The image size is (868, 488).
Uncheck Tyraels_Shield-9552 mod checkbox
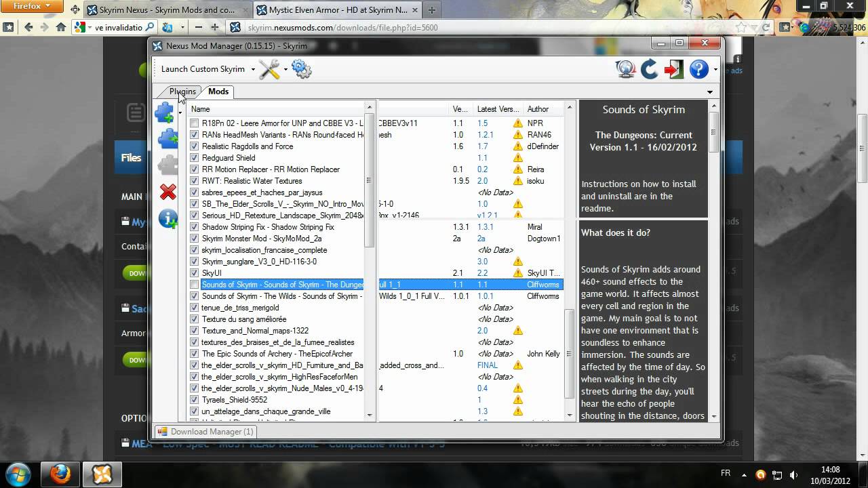(x=195, y=400)
